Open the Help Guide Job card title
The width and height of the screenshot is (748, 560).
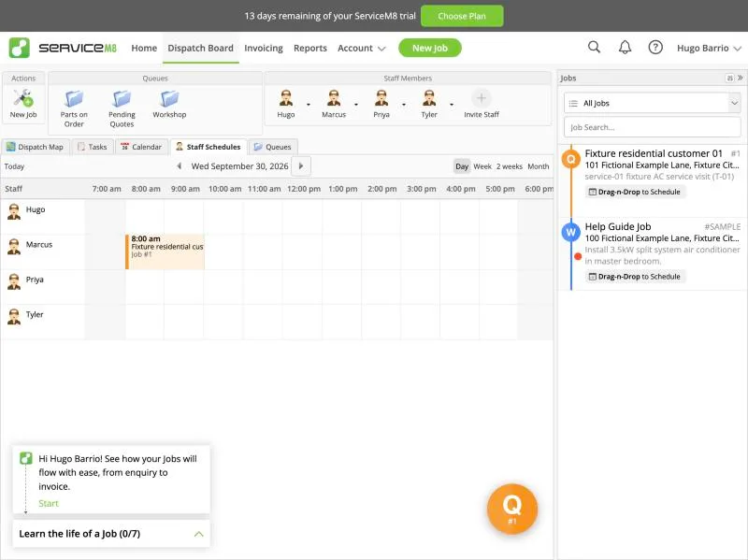[618, 226]
